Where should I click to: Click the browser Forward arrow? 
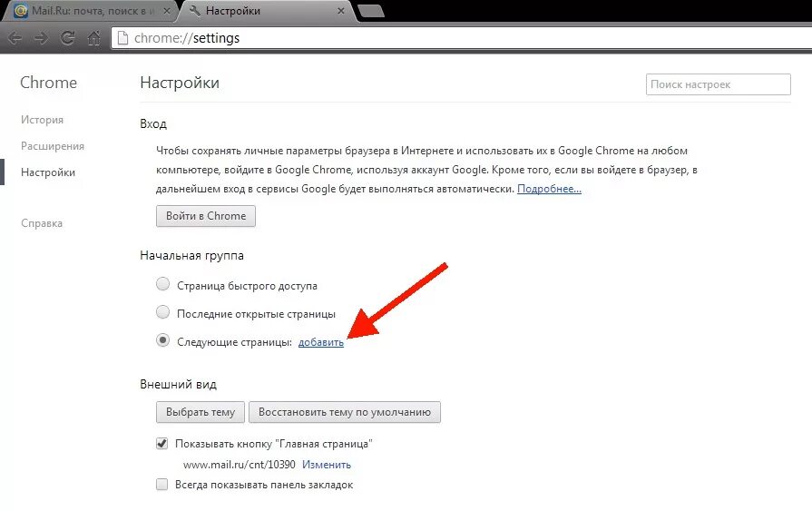[x=41, y=38]
